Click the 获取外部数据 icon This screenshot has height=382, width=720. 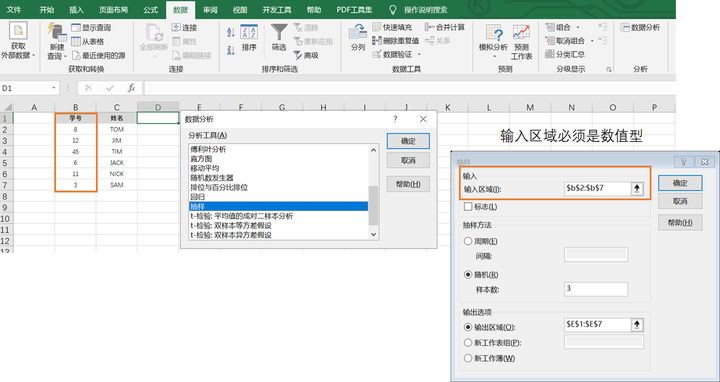(x=18, y=31)
